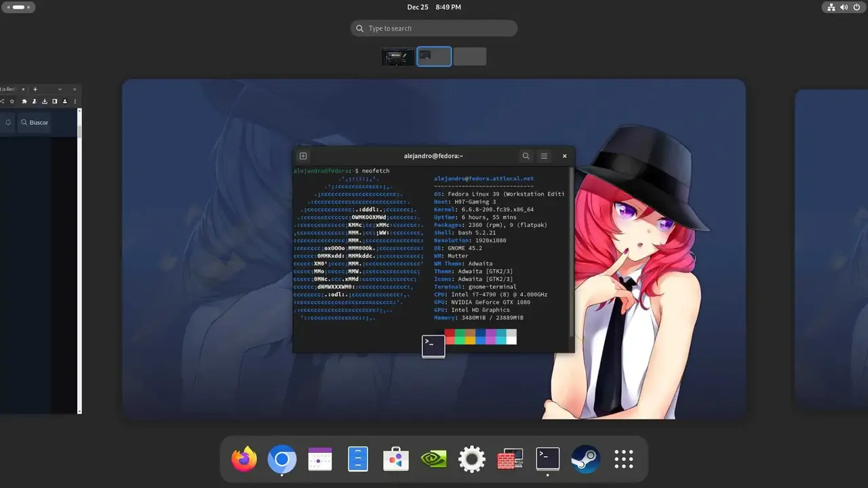Open NVIDIA Settings from the dock
The image size is (868, 488).
click(x=434, y=460)
